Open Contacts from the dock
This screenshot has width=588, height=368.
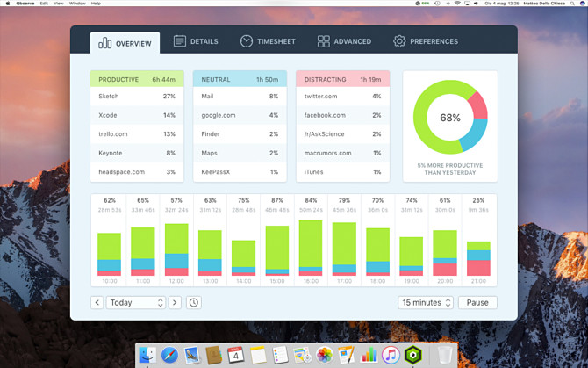(x=214, y=355)
